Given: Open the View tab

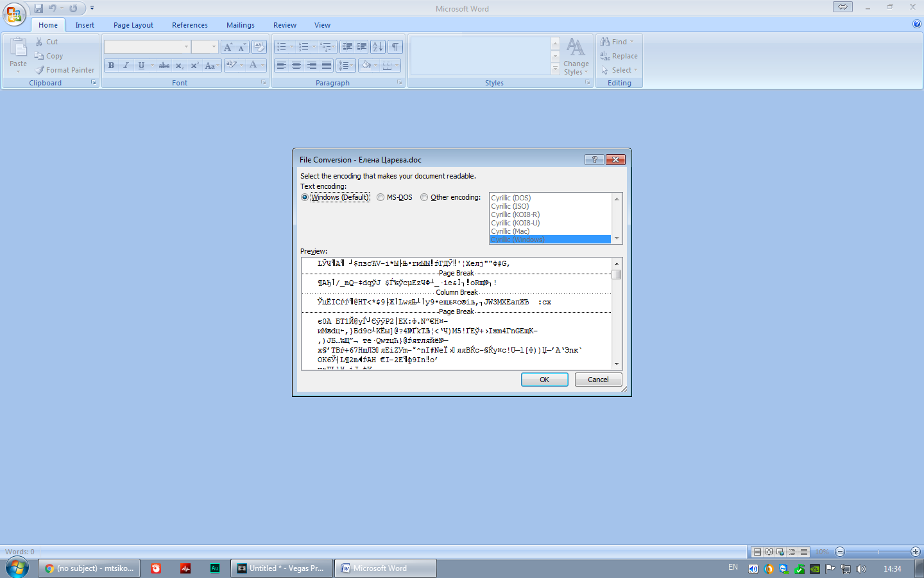Looking at the screenshot, I should click(x=322, y=25).
